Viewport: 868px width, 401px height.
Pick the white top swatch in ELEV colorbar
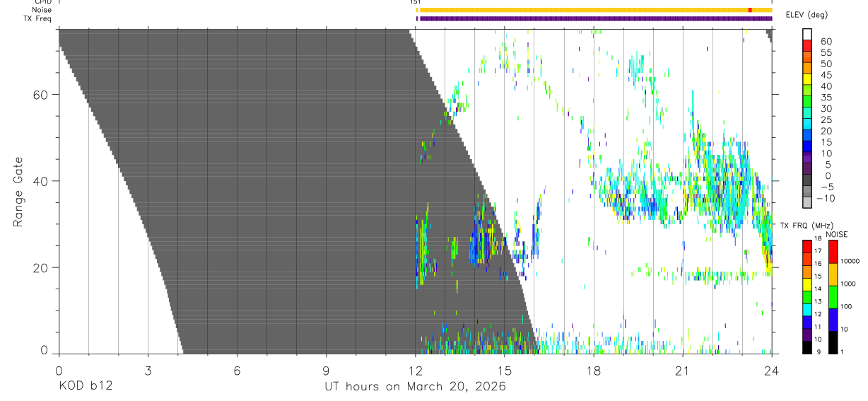point(807,34)
